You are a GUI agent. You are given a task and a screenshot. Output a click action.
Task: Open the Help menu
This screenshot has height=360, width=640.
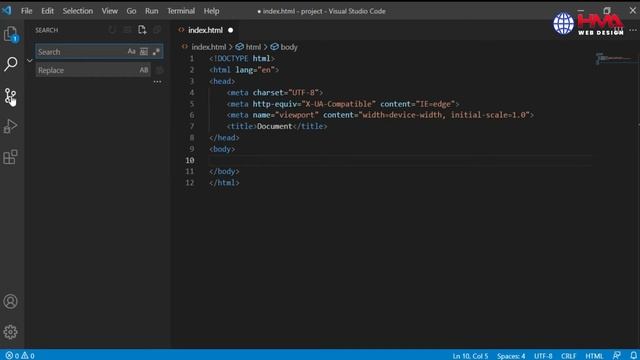pyautogui.click(x=211, y=11)
